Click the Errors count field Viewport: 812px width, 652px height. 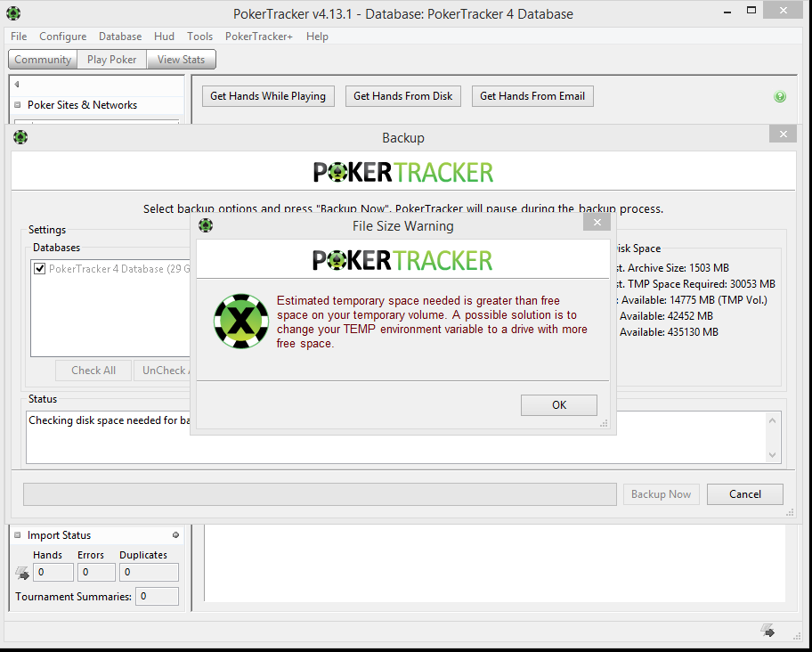[96, 572]
